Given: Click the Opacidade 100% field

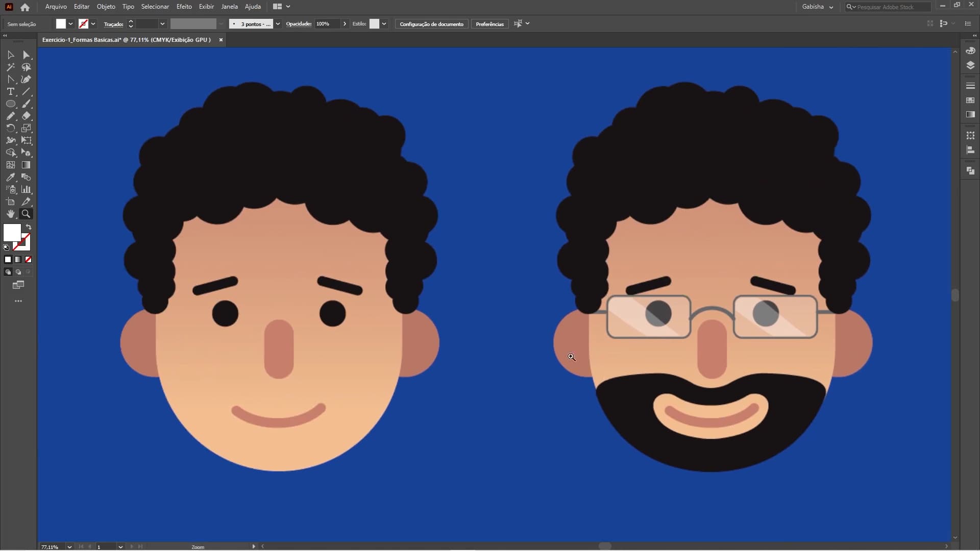Looking at the screenshot, I should tap(328, 24).
